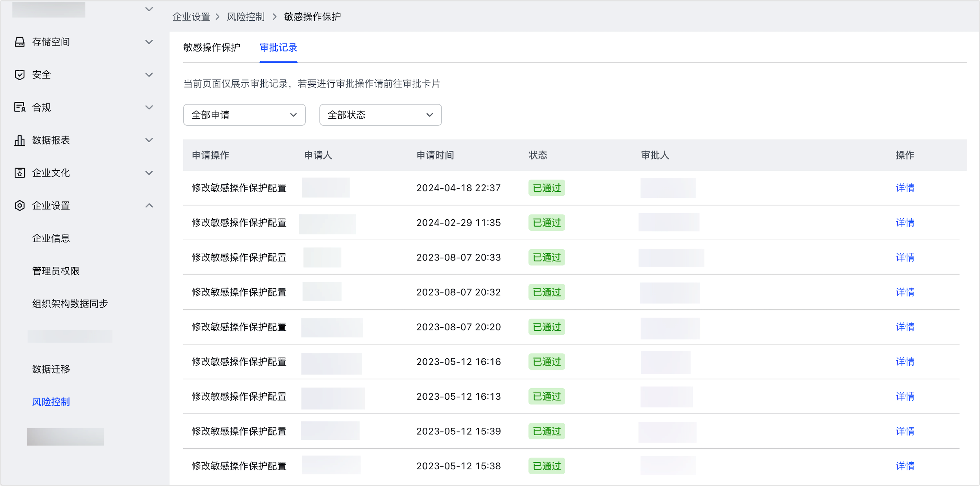
Task: View 详情 for 2023-05-12 15:39 record
Action: 905,432
